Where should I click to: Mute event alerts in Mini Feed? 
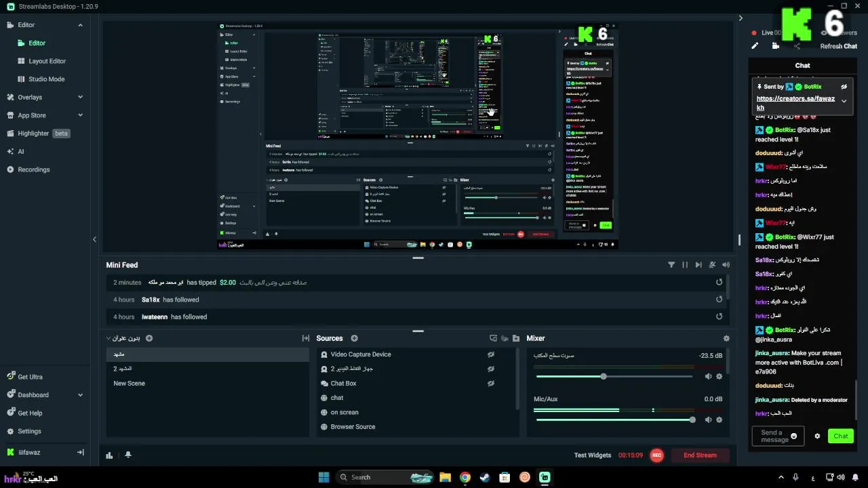point(712,265)
